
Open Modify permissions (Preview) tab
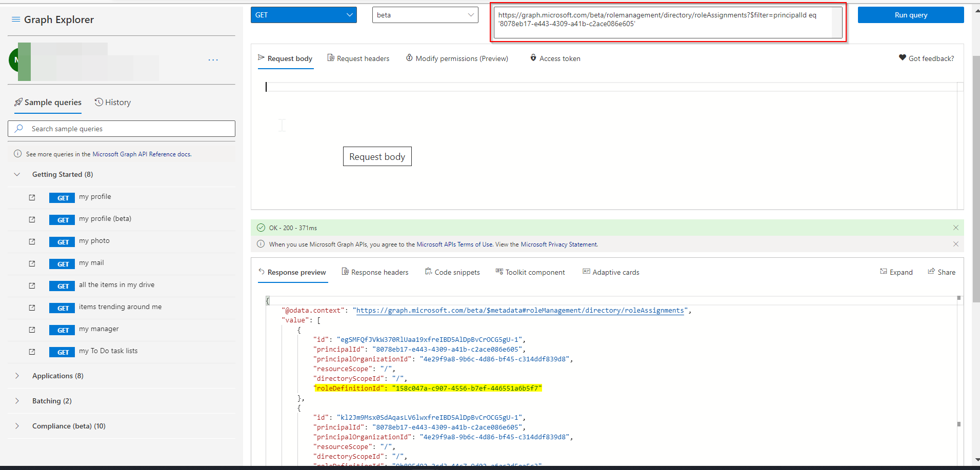point(457,58)
